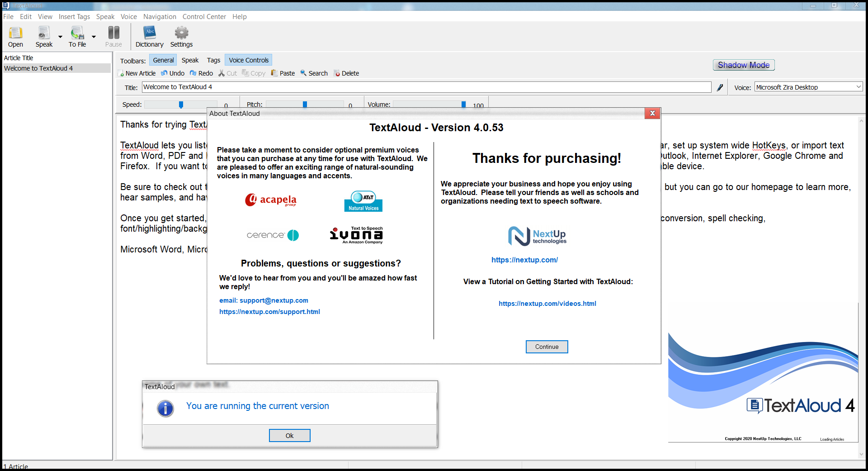Open the nextup.com/support.html link

tap(269, 312)
